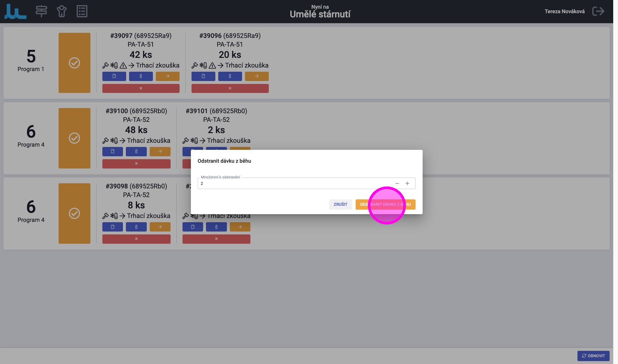Confirm run 5 Program 1 checkmark tile

(74, 63)
